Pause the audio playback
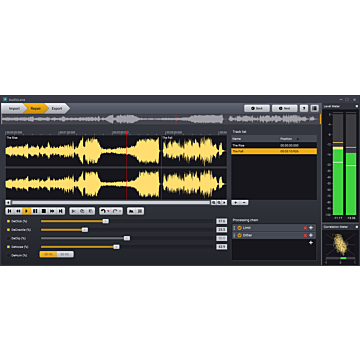The image size is (360, 360). 35,211
